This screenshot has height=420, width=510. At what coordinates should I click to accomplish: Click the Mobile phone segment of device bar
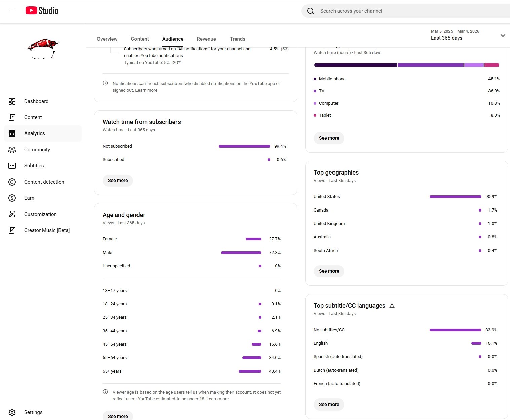355,65
